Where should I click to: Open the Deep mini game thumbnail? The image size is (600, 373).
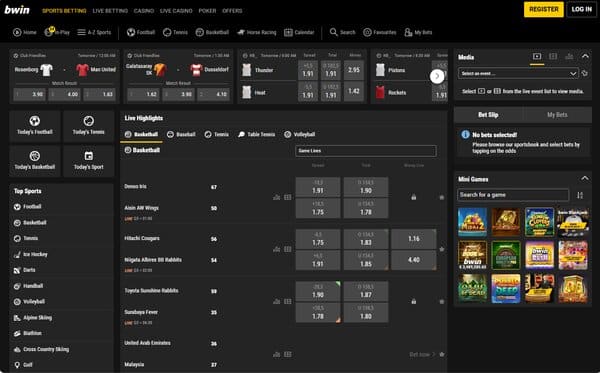click(x=506, y=288)
